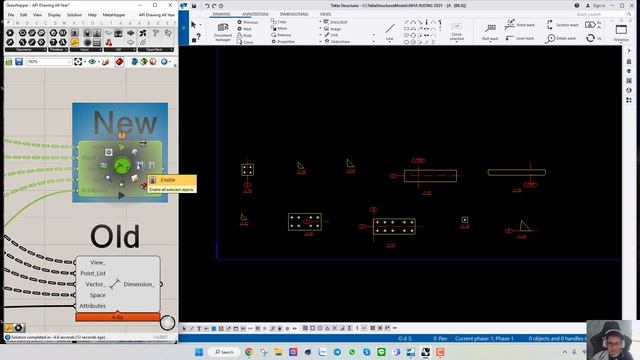Image resolution: width=640 pixels, height=360 pixels.
Task: Open the DWG/DXF dropdown in Tekla ribbon
Action: click(x=335, y=22)
